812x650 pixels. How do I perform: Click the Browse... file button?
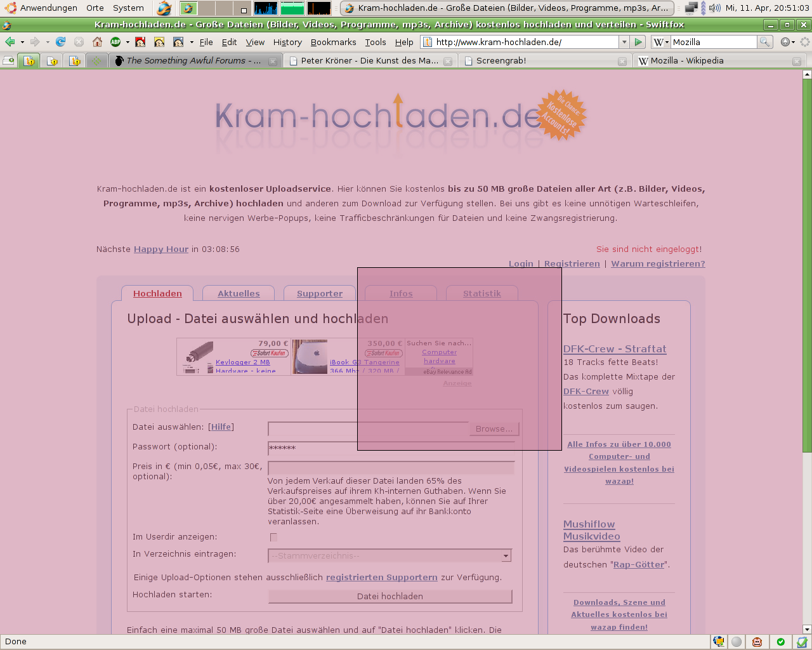[x=494, y=429]
